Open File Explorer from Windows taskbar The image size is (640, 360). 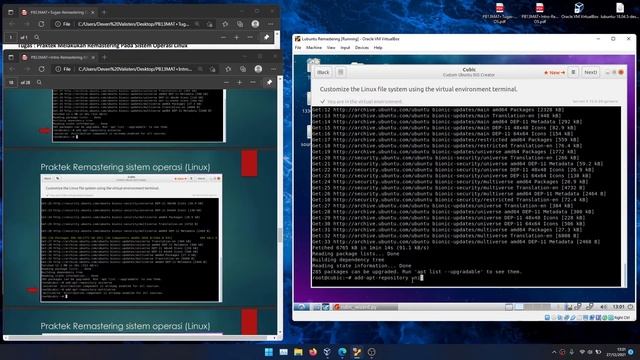pos(298,352)
